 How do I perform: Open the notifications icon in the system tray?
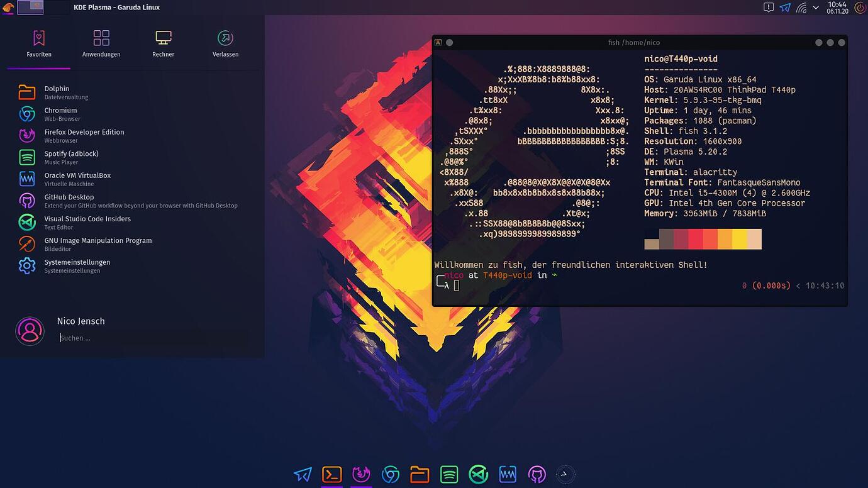[767, 8]
